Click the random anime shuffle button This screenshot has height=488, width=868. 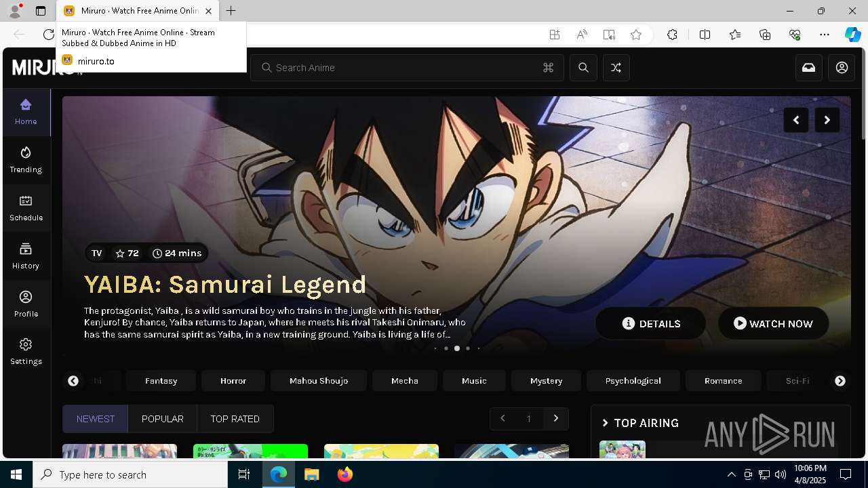tap(616, 68)
